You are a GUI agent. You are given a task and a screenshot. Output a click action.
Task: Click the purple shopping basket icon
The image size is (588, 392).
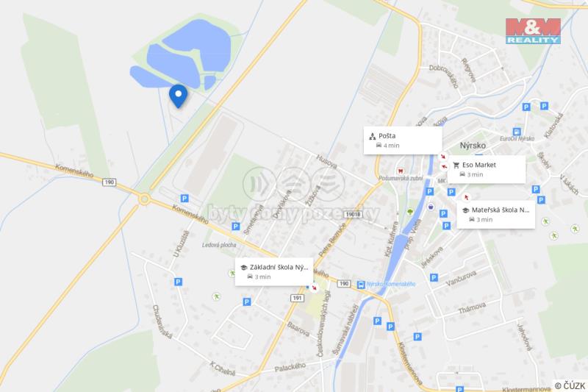(x=431, y=207)
